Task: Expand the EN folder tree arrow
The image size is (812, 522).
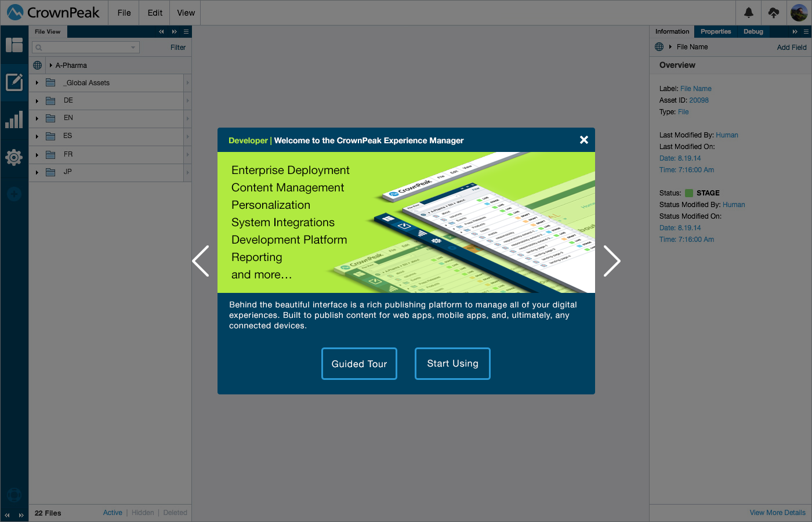Action: pos(37,118)
